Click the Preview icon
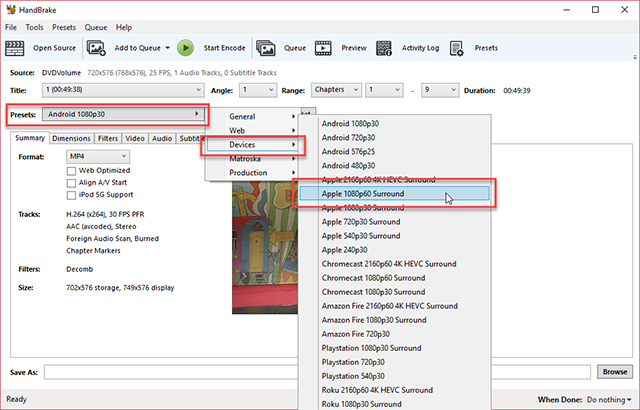The width and height of the screenshot is (640, 410). tap(324, 47)
